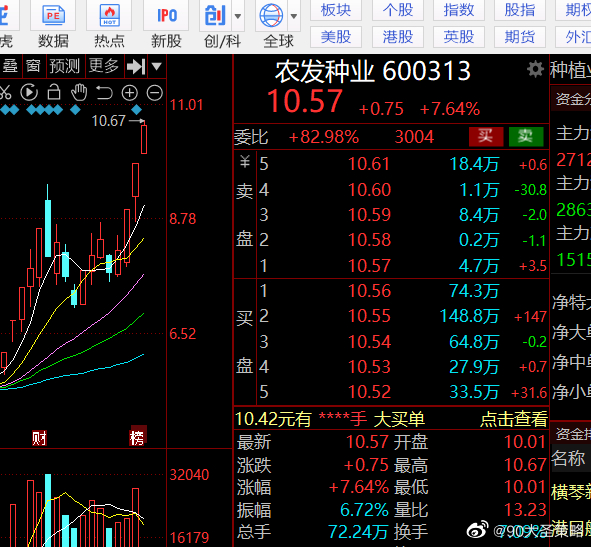Click the green 卖 button
The width and height of the screenshot is (591, 547).
[x=526, y=136]
